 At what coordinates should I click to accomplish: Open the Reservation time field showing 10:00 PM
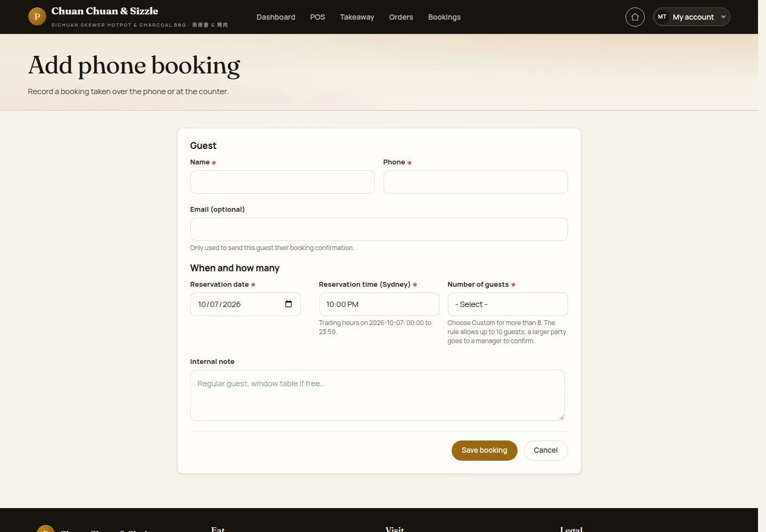coord(379,304)
